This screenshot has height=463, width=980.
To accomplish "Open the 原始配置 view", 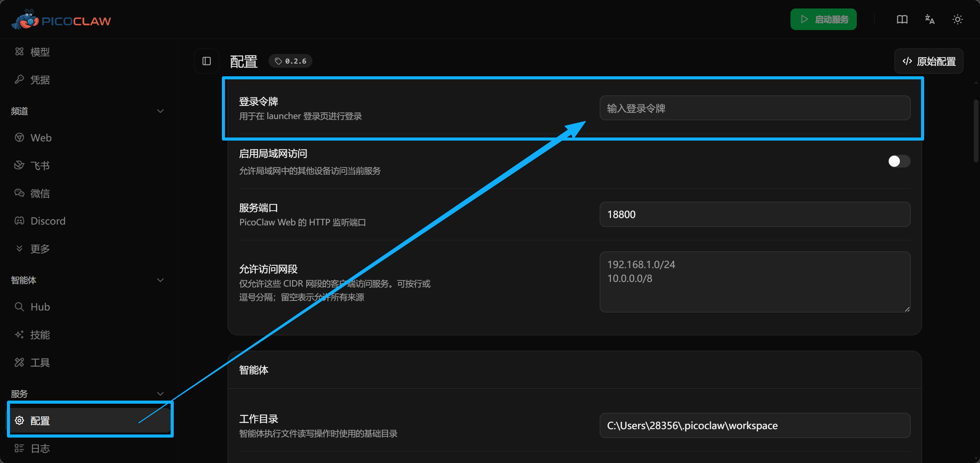I will pos(929,61).
